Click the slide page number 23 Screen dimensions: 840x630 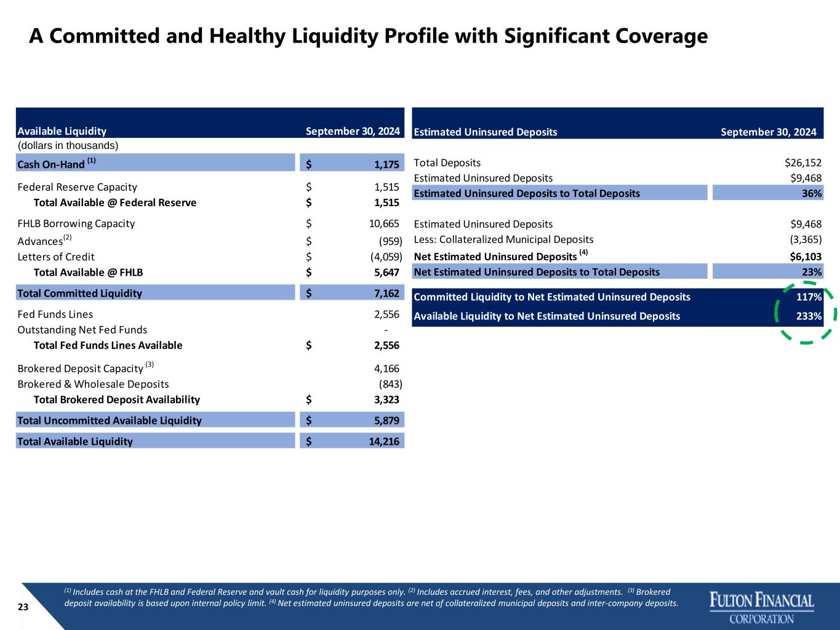point(23,607)
